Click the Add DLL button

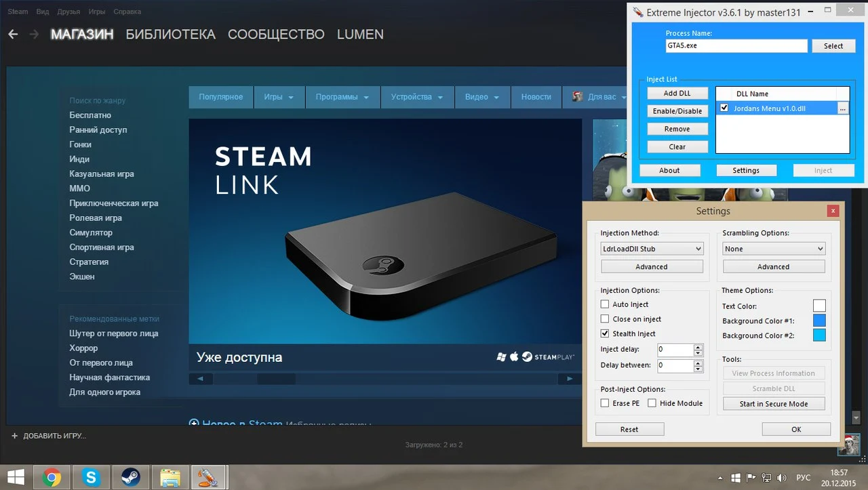pyautogui.click(x=677, y=93)
